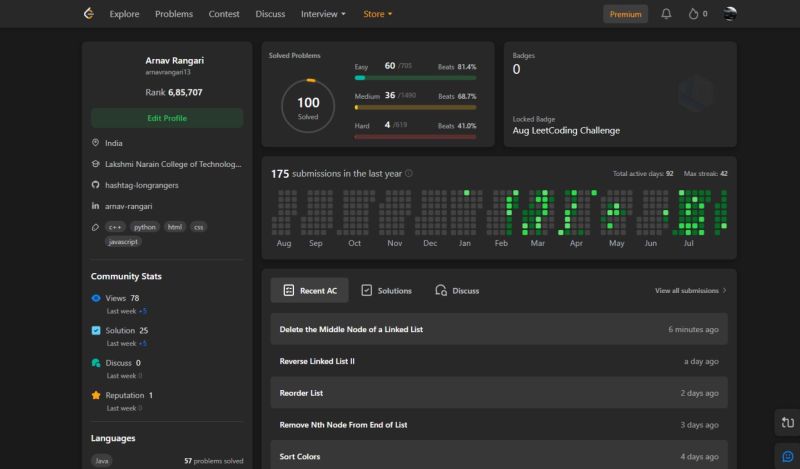The width and height of the screenshot is (800, 469).
Task: Click the Recent AC list icon
Action: tap(289, 290)
